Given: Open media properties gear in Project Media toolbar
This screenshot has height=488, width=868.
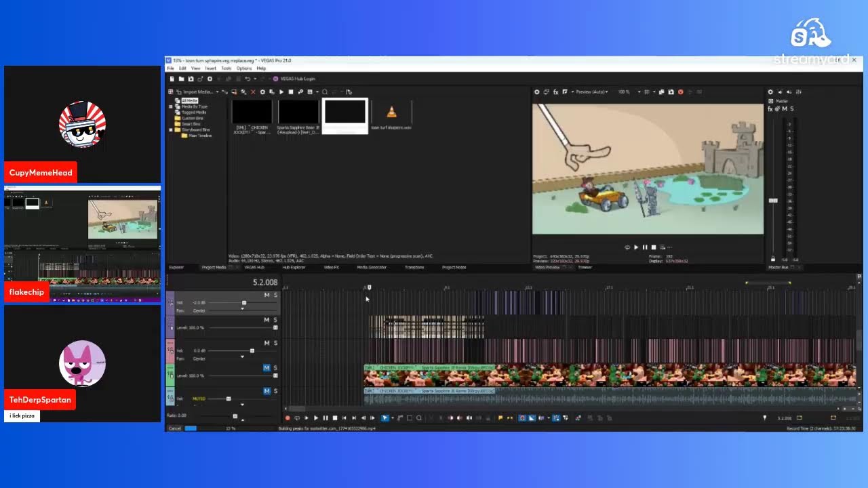Looking at the screenshot, I should pyautogui.click(x=262, y=91).
